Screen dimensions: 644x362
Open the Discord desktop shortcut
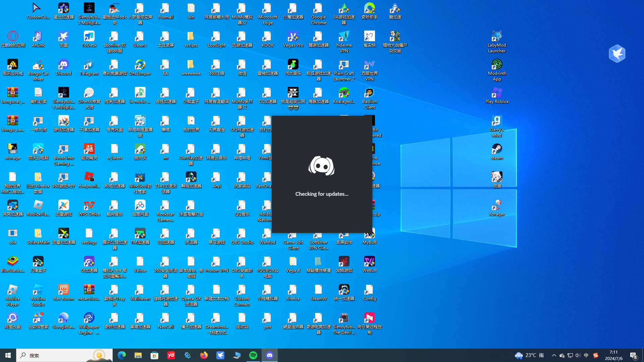point(63,67)
